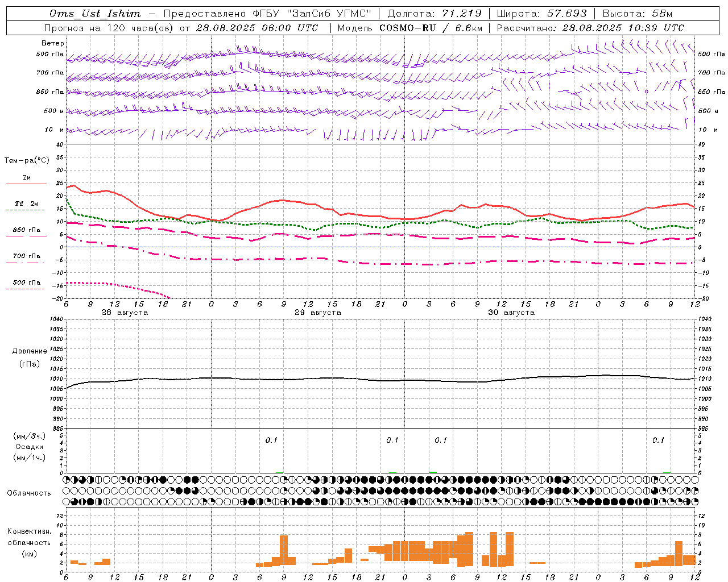Click the "(гПа)" pressure unit label
The width and height of the screenshot is (728, 582).
click(30, 364)
